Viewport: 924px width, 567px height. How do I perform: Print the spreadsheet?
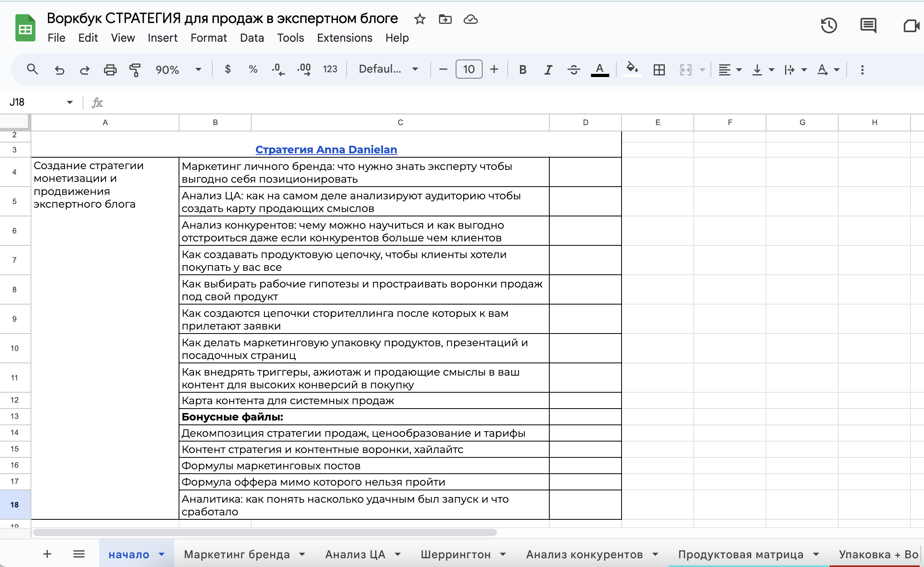tap(110, 70)
